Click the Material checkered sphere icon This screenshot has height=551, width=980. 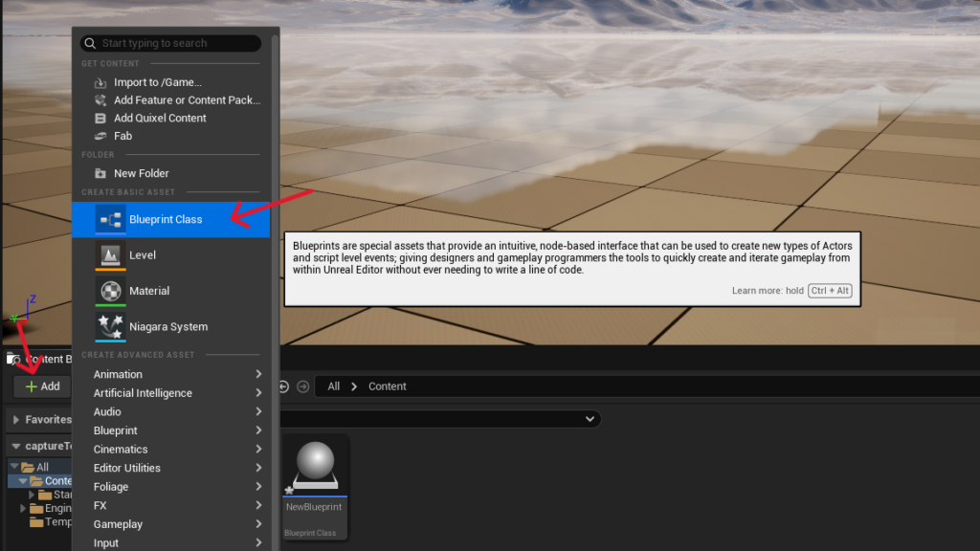pyautogui.click(x=111, y=291)
